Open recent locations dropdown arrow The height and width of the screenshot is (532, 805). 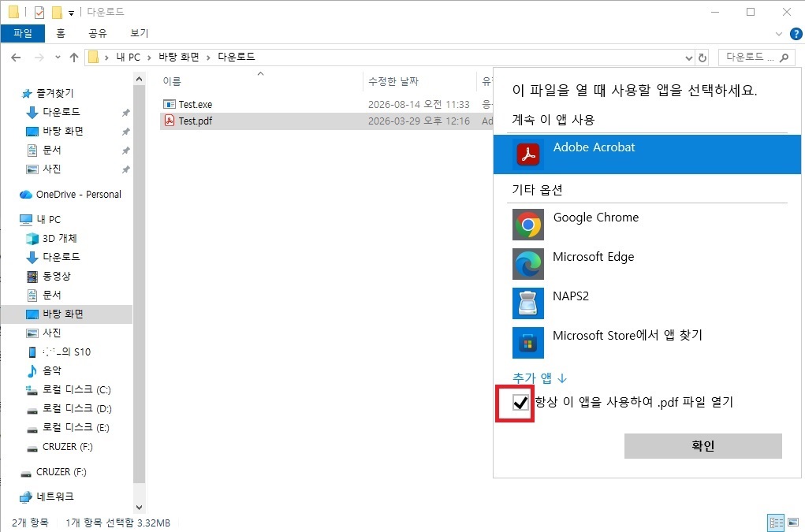(58, 58)
